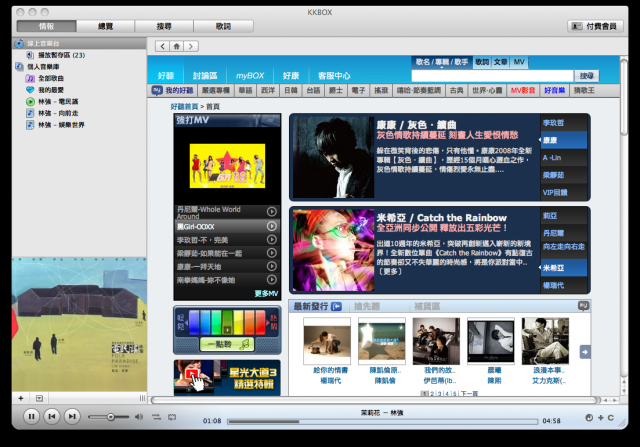
Task: Play 梁靜茹-如果能在一起 MV button
Action: [271, 253]
